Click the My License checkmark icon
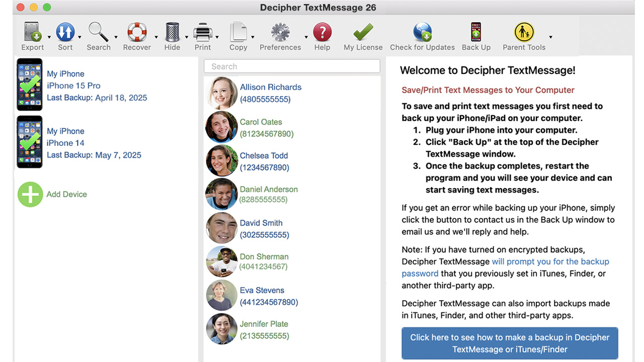Image resolution: width=644 pixels, height=362 pixels. click(x=363, y=33)
